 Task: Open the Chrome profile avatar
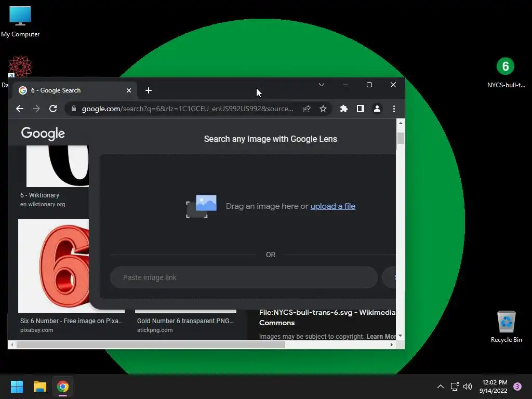point(377,109)
